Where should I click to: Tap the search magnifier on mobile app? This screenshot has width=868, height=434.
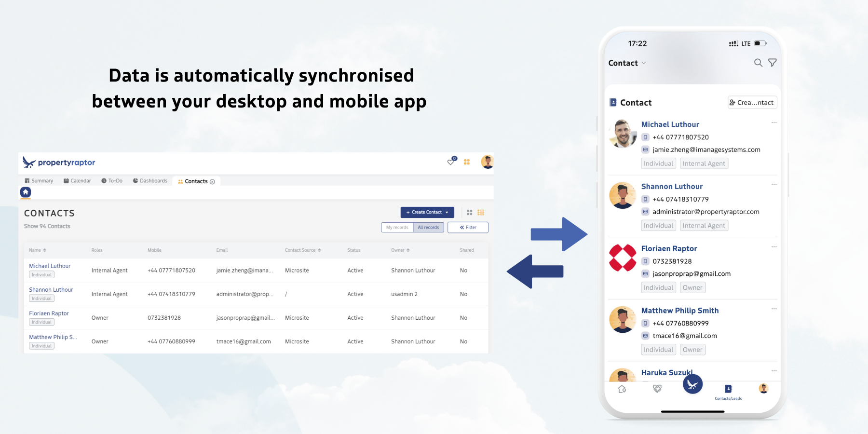(x=758, y=63)
